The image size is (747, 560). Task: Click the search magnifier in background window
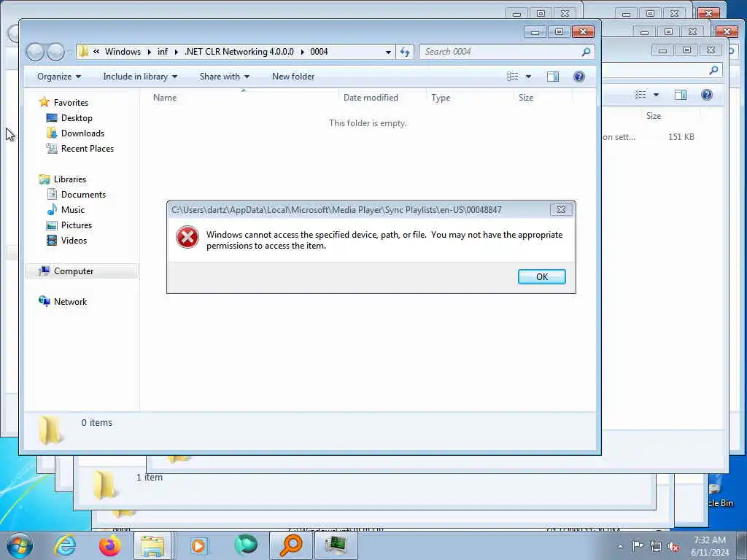click(x=713, y=71)
